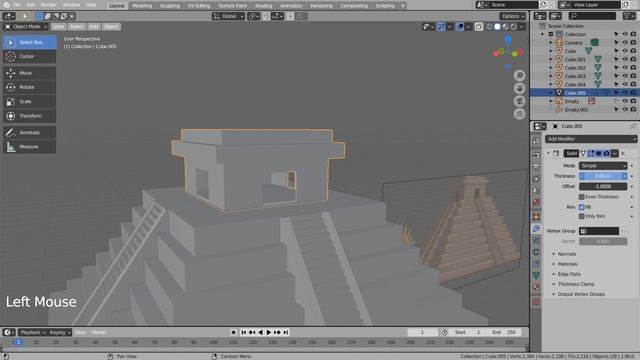The height and width of the screenshot is (360, 640).
Task: Toggle X-ray view in the viewport header
Action: coord(478,27)
